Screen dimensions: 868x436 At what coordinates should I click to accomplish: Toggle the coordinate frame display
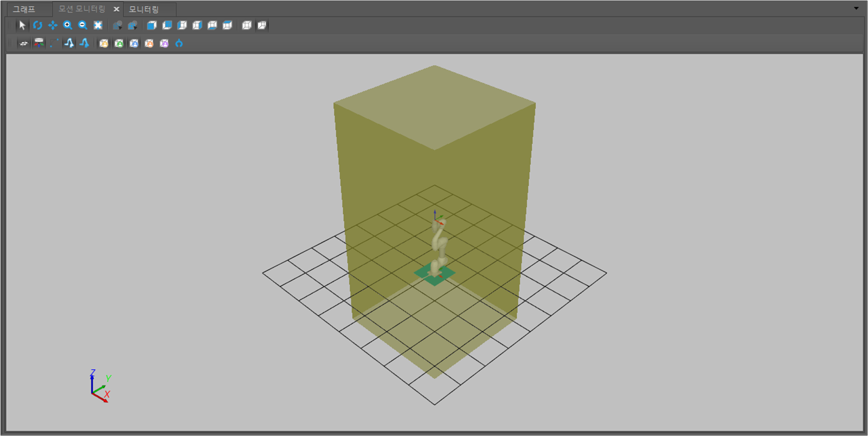(39, 43)
